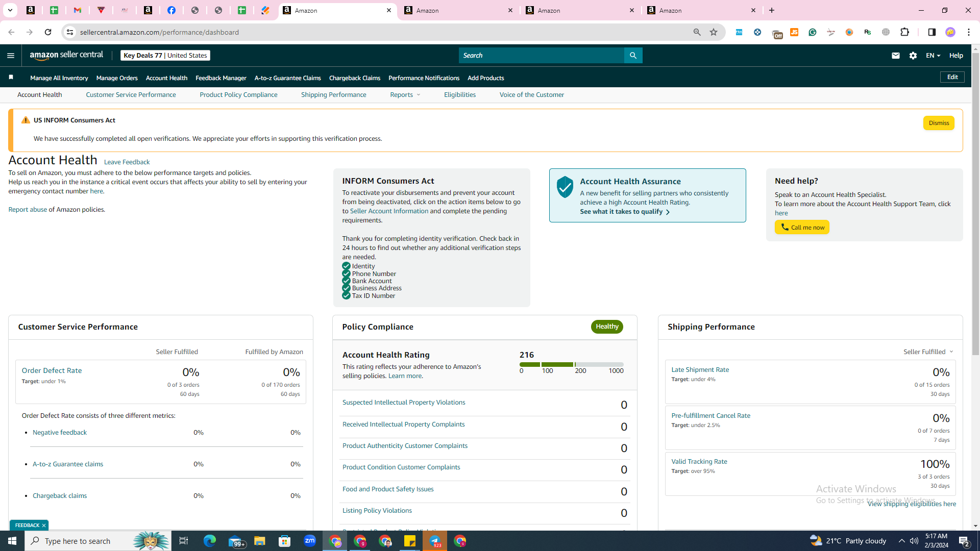Click View shipping eligibilities here link
Viewport: 980px width, 551px height.
[912, 504]
